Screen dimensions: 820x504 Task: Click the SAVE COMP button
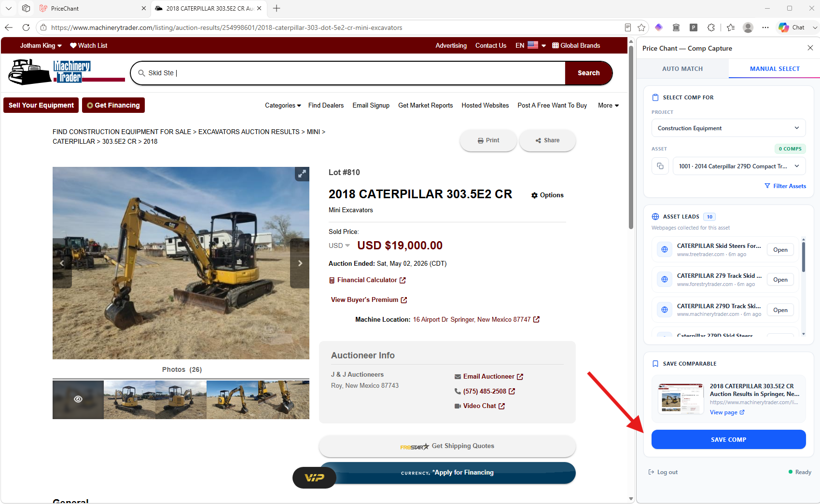pos(728,439)
